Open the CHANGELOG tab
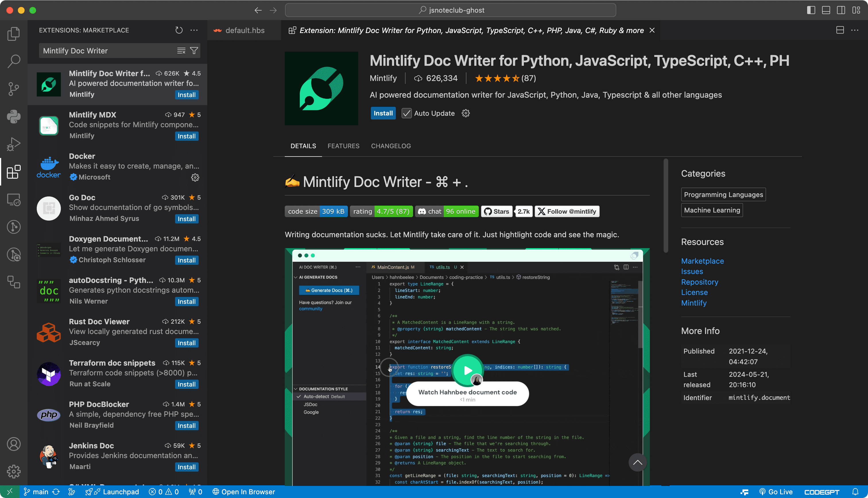This screenshot has height=498, width=868. click(x=391, y=146)
